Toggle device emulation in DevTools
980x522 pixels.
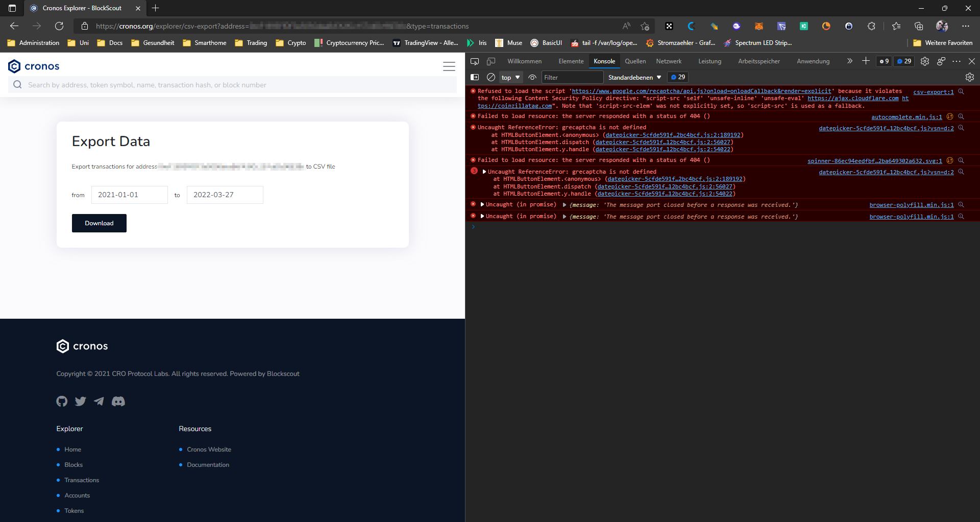click(491, 61)
